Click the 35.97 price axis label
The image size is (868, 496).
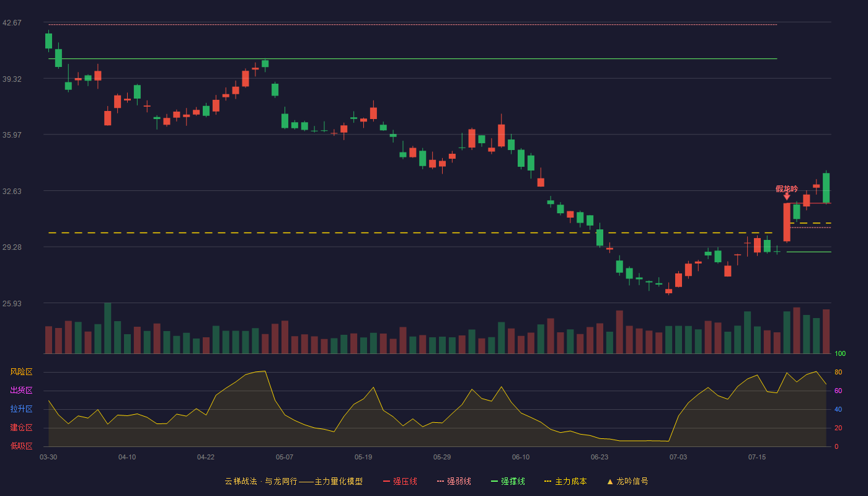(x=12, y=135)
